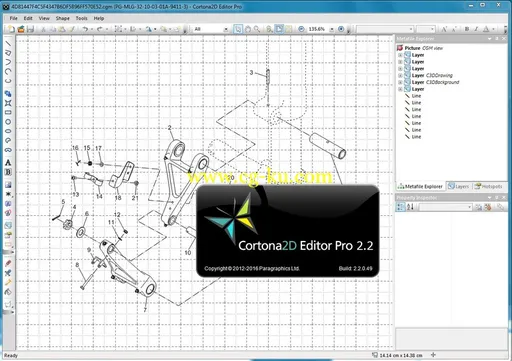The width and height of the screenshot is (512, 361).
Task: Select the polygon selection tool at toolbar bottom
Action: (x=8, y=304)
